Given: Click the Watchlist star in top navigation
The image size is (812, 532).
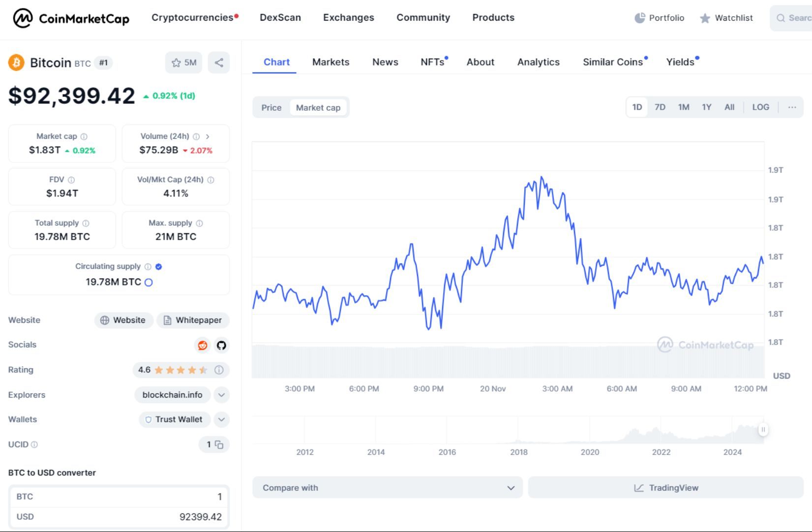Looking at the screenshot, I should [x=704, y=18].
